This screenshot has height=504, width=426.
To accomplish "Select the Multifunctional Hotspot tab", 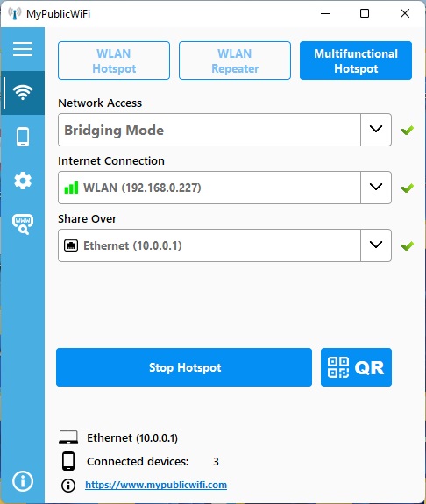I will point(356,60).
